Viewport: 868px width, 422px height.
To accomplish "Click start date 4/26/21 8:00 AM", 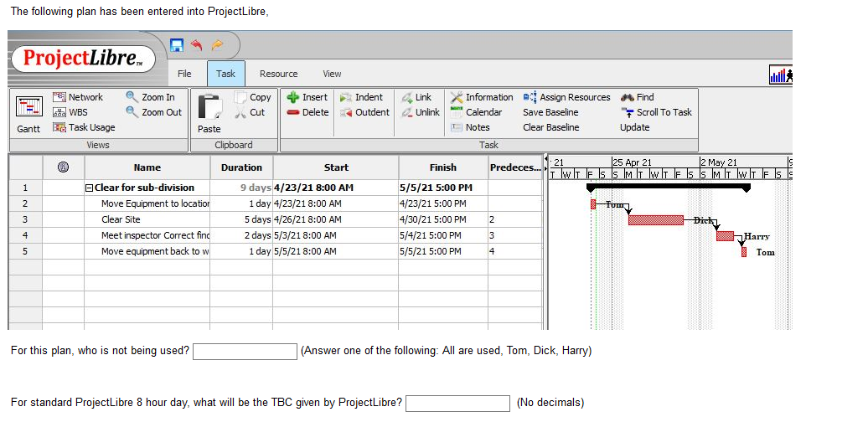I will coord(307,219).
